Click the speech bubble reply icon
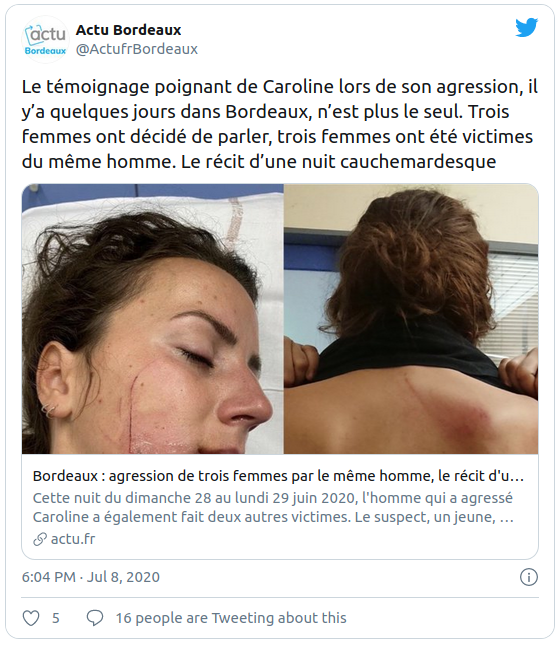This screenshot has width=560, height=645. coord(95,618)
